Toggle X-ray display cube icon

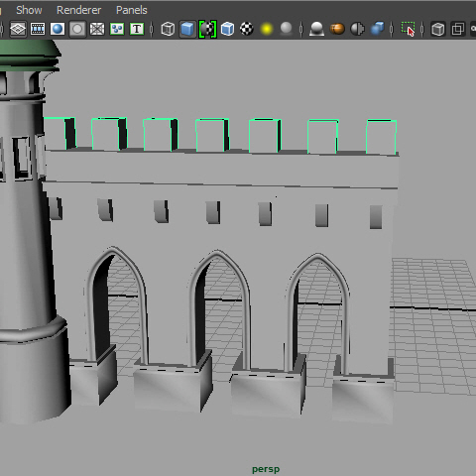(x=438, y=29)
